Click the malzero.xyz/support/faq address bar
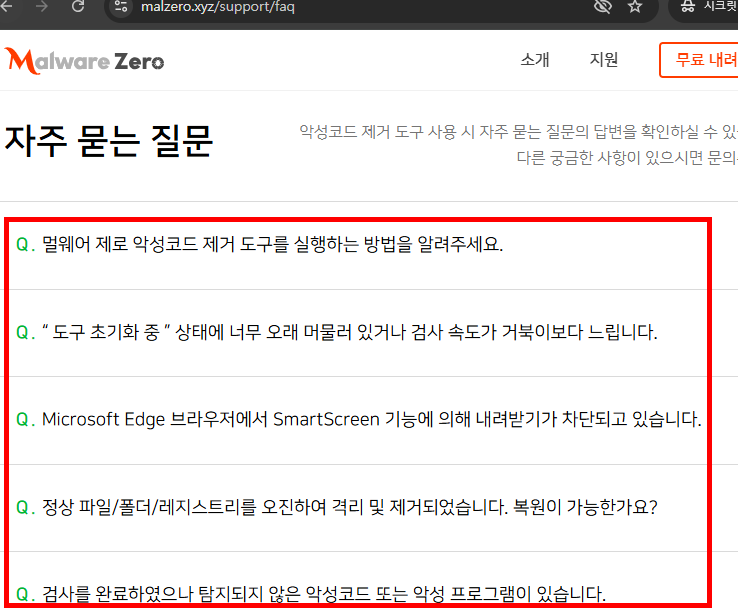The height and width of the screenshot is (613, 738). pyautogui.click(x=217, y=7)
